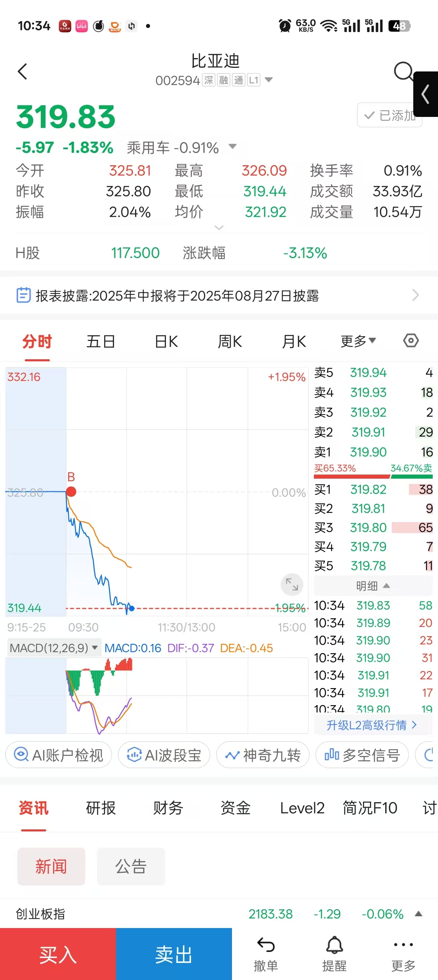438x980 pixels.
Task: Select the 资讯 tab
Action: point(34,808)
